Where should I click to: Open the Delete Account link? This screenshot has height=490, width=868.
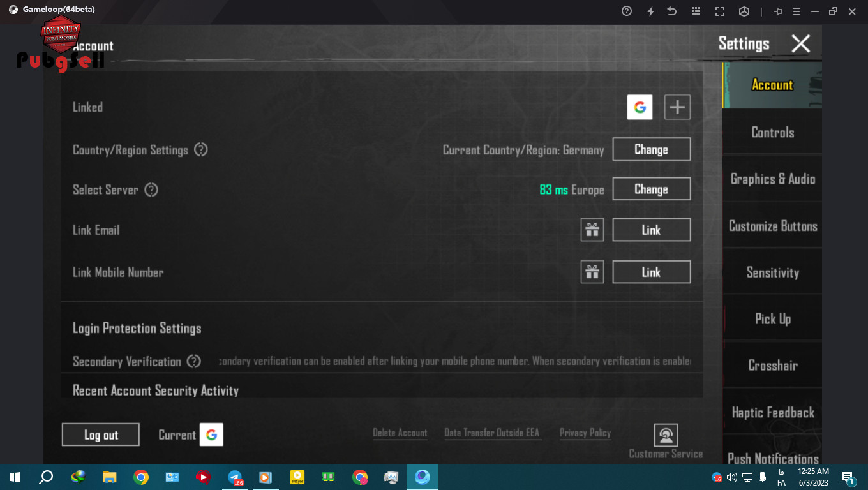coord(400,433)
